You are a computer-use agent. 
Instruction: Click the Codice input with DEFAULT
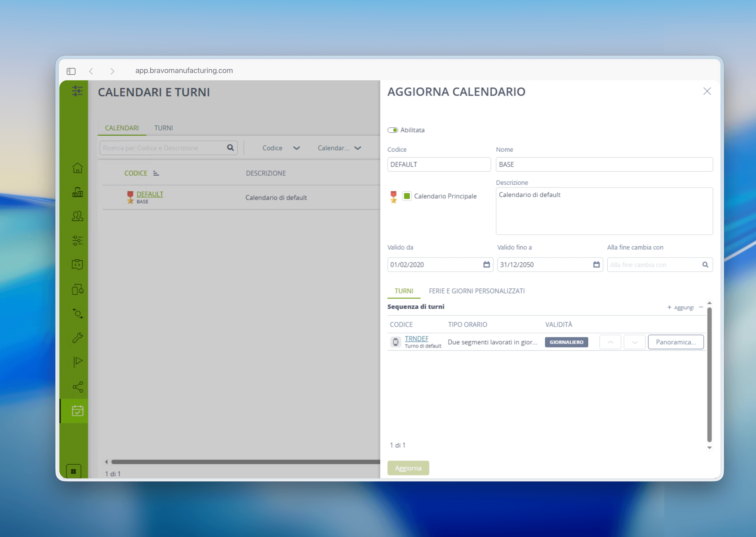pos(439,164)
